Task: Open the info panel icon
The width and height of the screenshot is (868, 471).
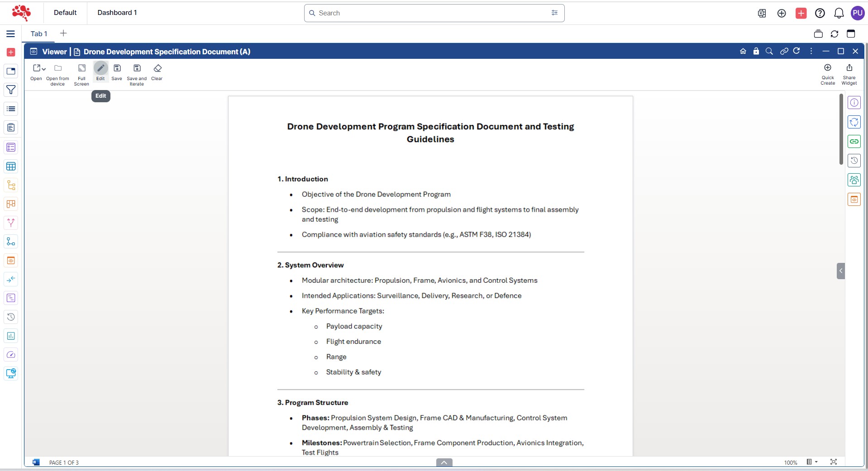Action: point(854,103)
